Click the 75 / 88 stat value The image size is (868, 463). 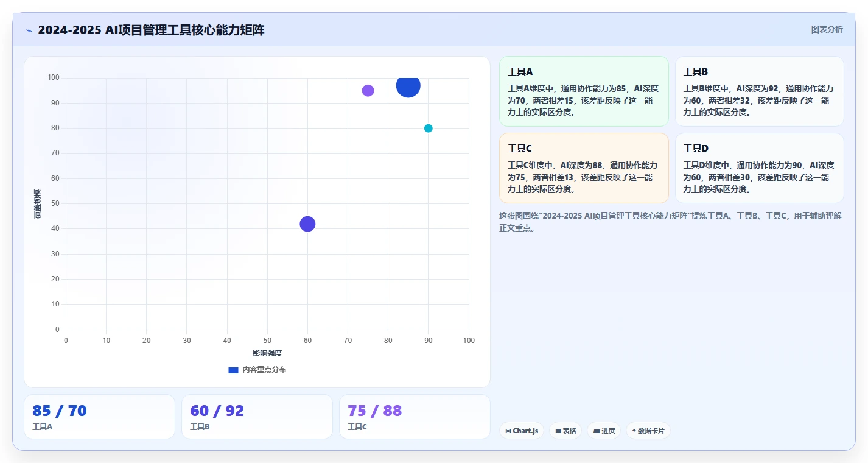click(x=374, y=411)
